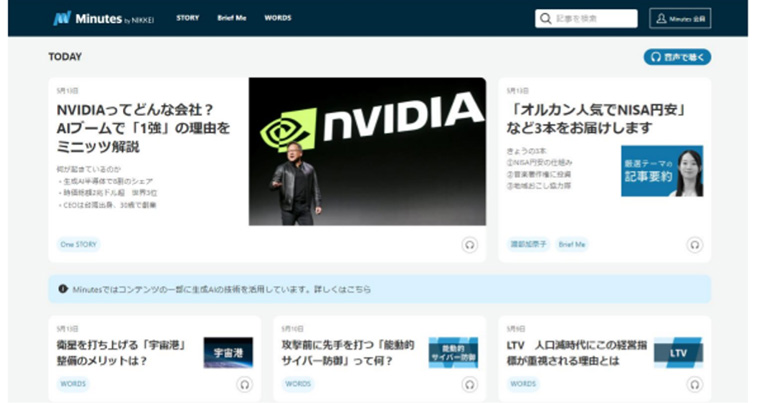Viewport: 760px width, 403px height.
Task: Click the blue listen-by-audio button
Action: [x=677, y=57]
